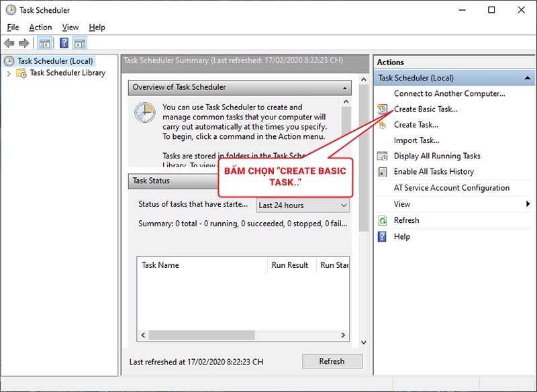Image resolution: width=537 pixels, height=392 pixels.
Task: Open the View menu in the menu bar
Action: pos(70,28)
